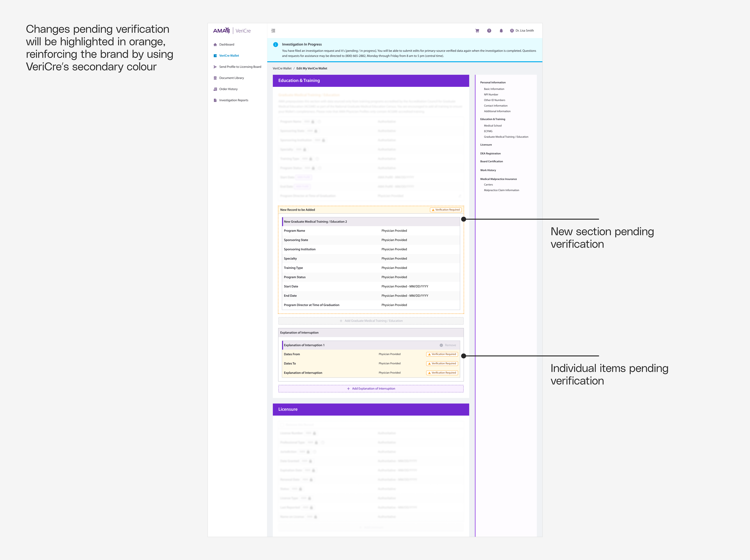Expand the Graduate Medical Training / Education nav item
The image size is (750, 560).
coord(506,137)
